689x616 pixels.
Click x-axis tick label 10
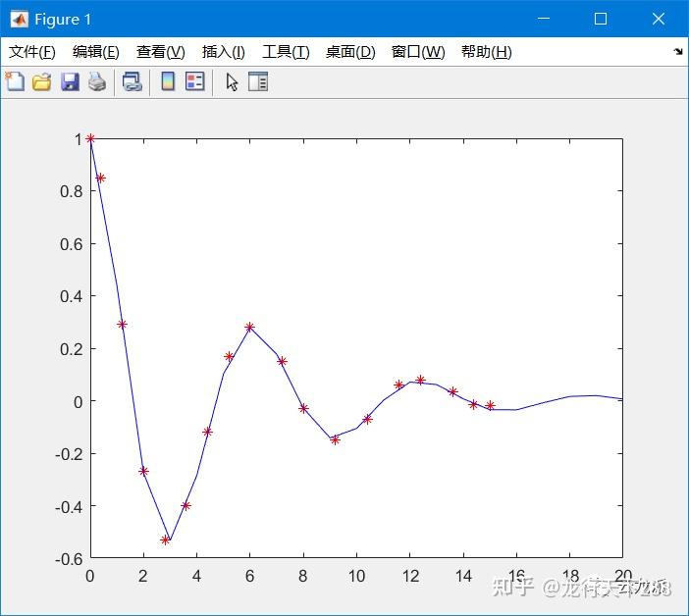click(x=356, y=576)
